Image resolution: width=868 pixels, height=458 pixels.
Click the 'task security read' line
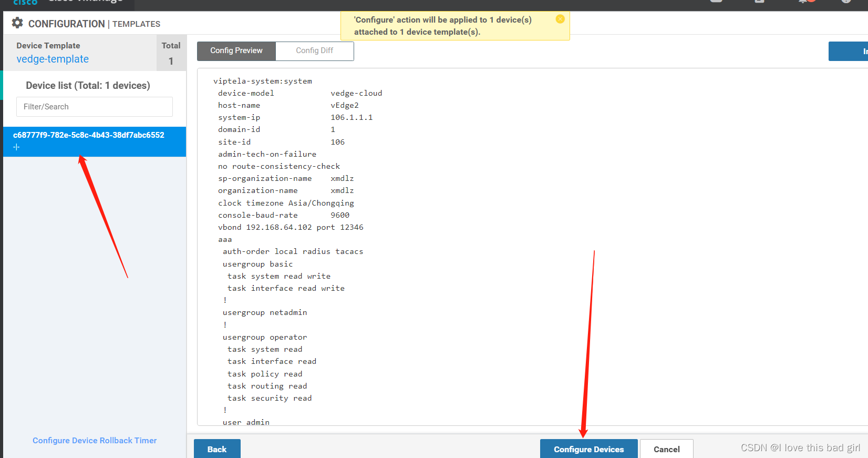point(270,398)
